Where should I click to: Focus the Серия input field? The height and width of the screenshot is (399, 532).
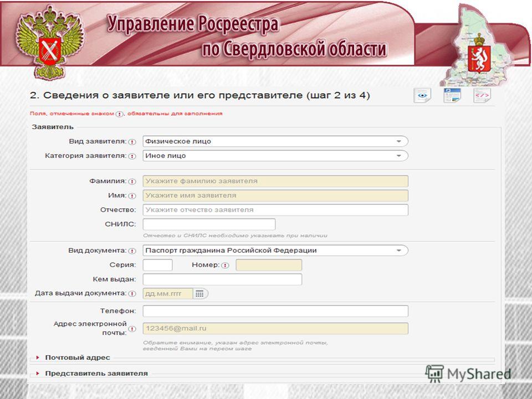point(157,265)
